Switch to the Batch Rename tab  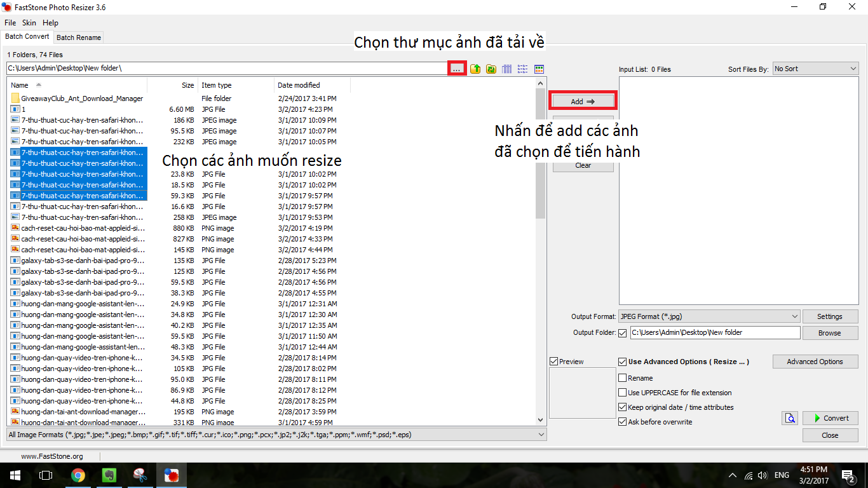[79, 37]
